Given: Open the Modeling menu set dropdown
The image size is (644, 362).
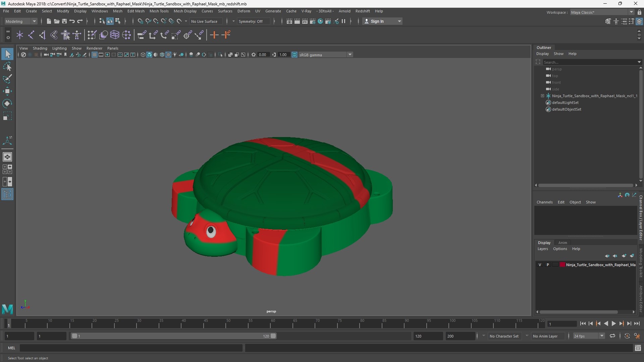Looking at the screenshot, I should point(21,21).
